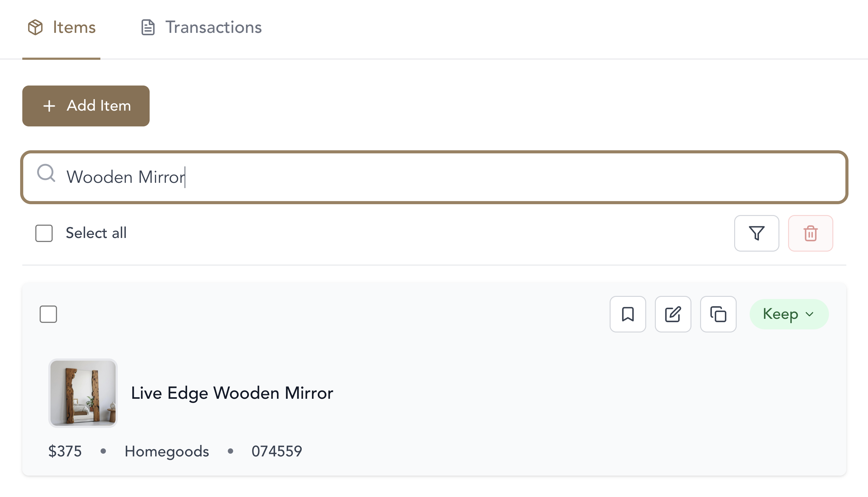Open the filter options
The image size is (868, 497).
(756, 234)
